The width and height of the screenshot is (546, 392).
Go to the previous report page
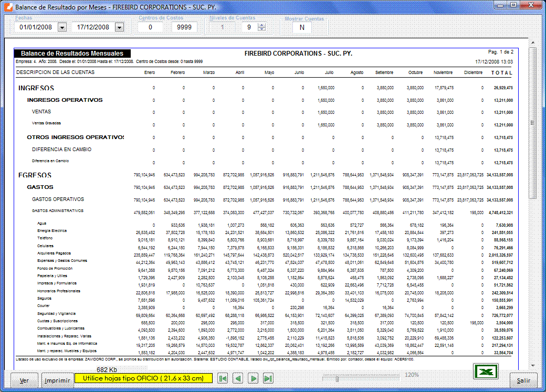point(238,378)
